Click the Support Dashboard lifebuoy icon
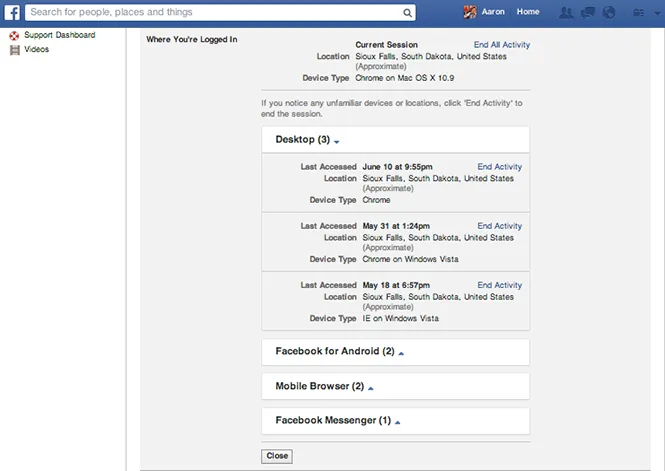 (x=14, y=36)
